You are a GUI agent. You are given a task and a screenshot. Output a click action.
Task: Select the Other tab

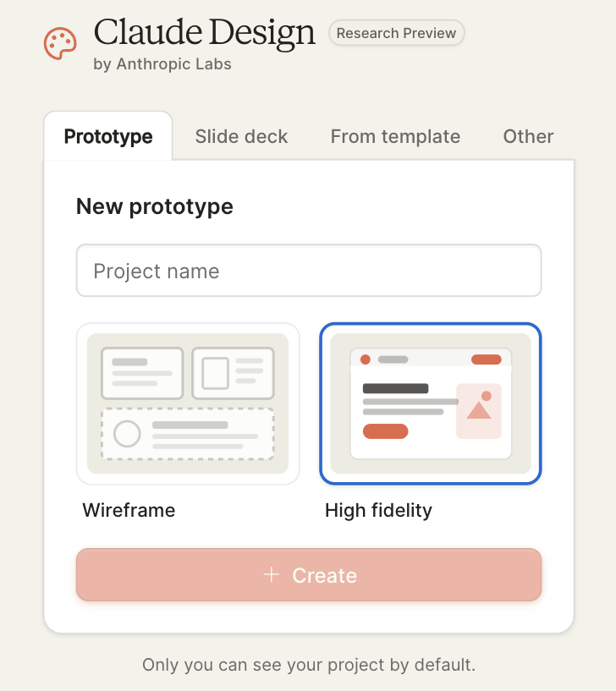click(x=528, y=136)
